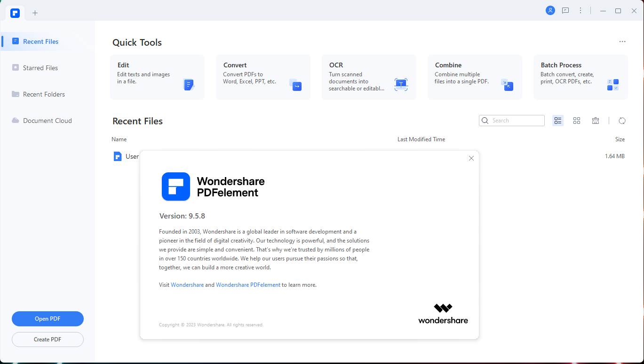Click the Wondershare link in About dialog
The width and height of the screenshot is (644, 364).
pyautogui.click(x=187, y=285)
